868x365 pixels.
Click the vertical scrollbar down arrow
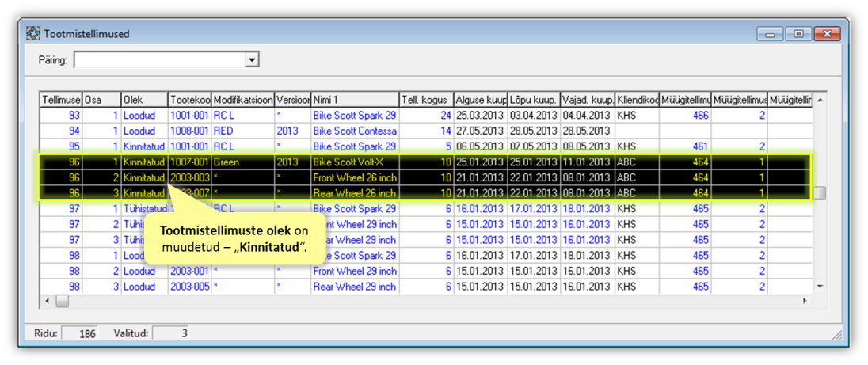click(x=820, y=286)
